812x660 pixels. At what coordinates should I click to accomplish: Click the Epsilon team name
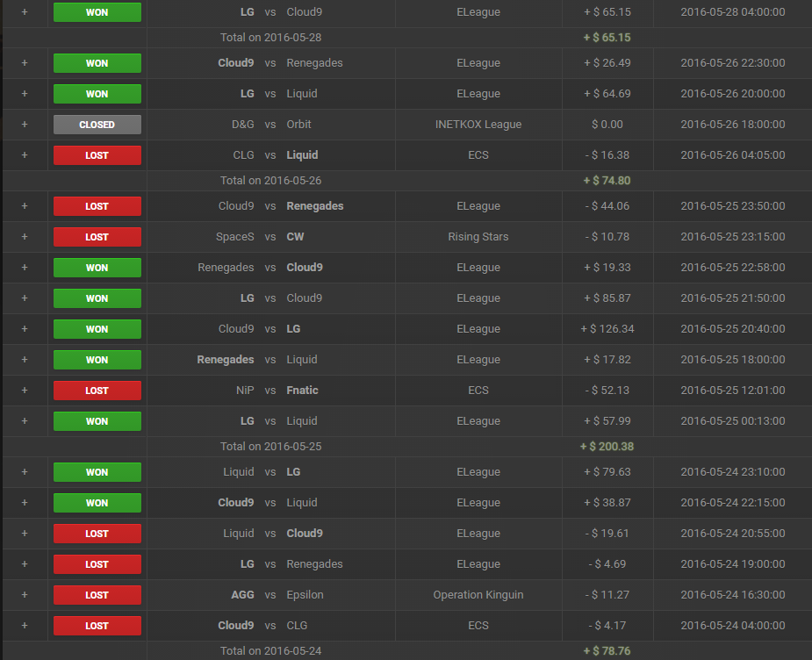click(x=305, y=595)
